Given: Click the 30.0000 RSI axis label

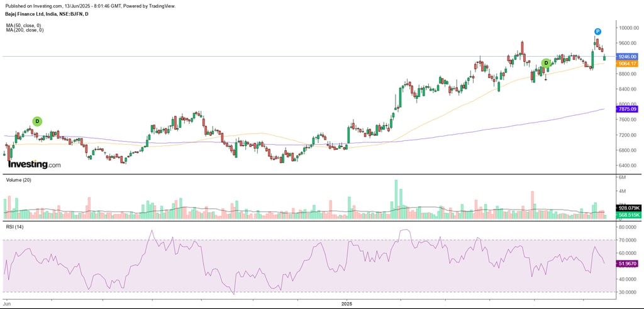Looking at the screenshot, I should [629, 292].
